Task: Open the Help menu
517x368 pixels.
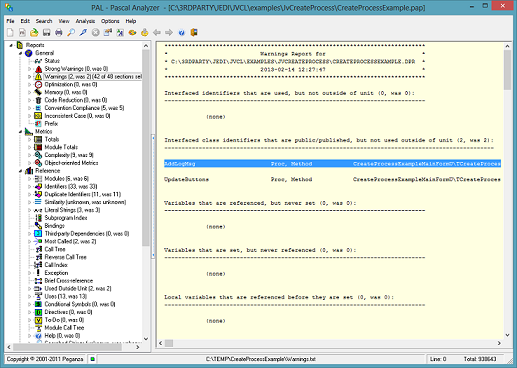Action: pyautogui.click(x=131, y=21)
